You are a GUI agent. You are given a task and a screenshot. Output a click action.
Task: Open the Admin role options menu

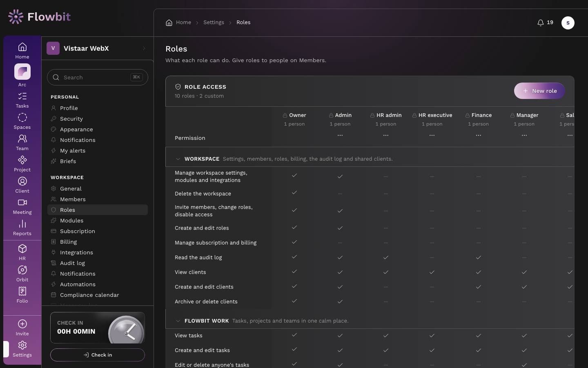point(340,135)
